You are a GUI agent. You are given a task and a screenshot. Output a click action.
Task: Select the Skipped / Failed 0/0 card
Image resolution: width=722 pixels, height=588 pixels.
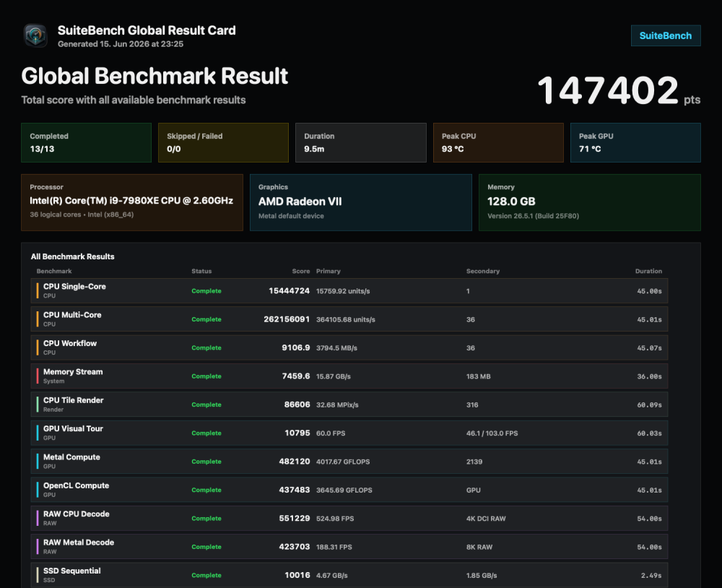[x=223, y=142]
